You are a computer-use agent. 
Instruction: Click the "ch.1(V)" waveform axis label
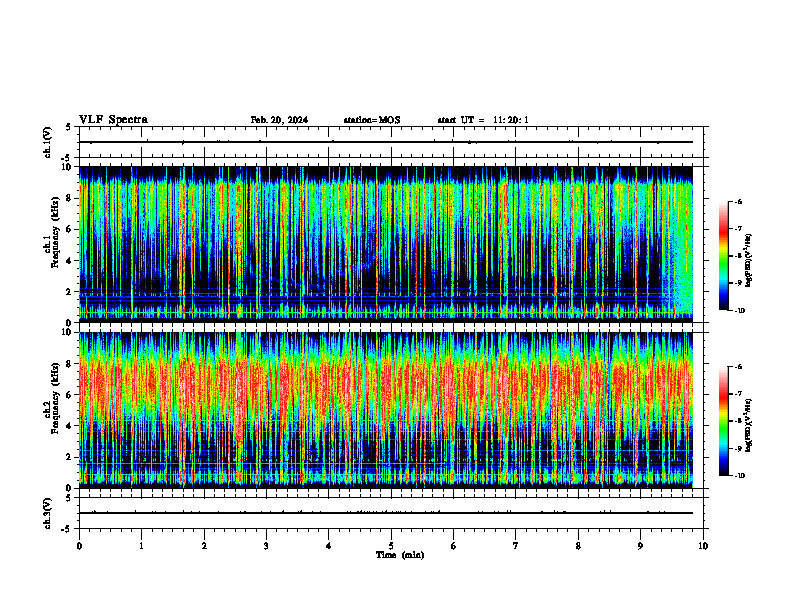pyautogui.click(x=48, y=142)
